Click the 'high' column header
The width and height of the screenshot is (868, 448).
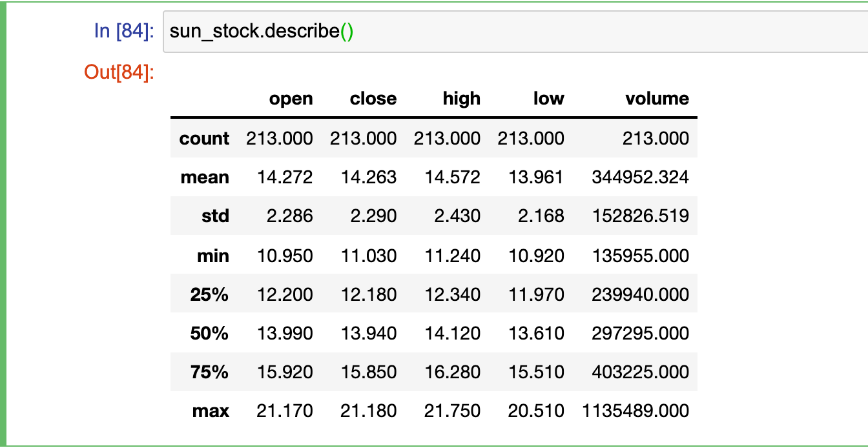[462, 99]
